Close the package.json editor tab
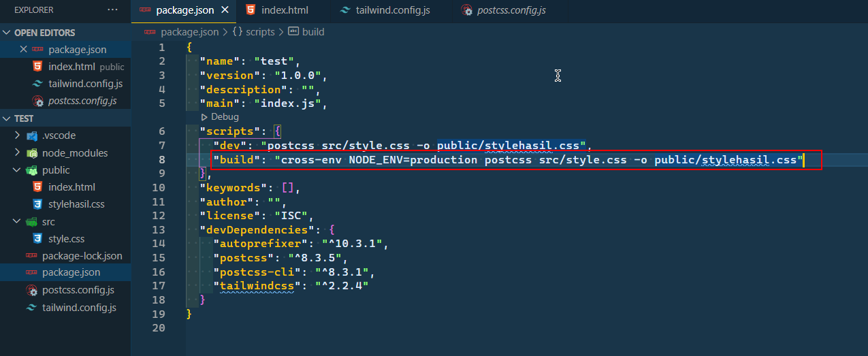This screenshot has height=356, width=868. click(225, 10)
